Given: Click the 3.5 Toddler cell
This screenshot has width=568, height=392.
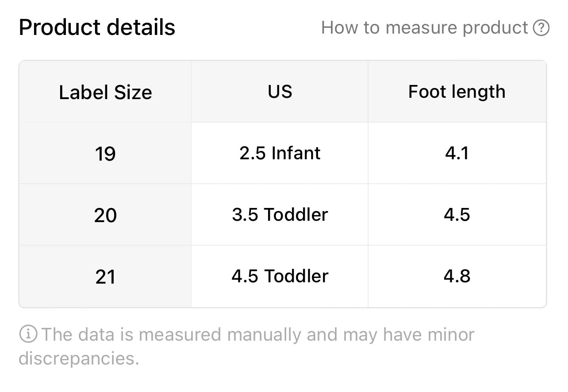Looking at the screenshot, I should pos(280,215).
